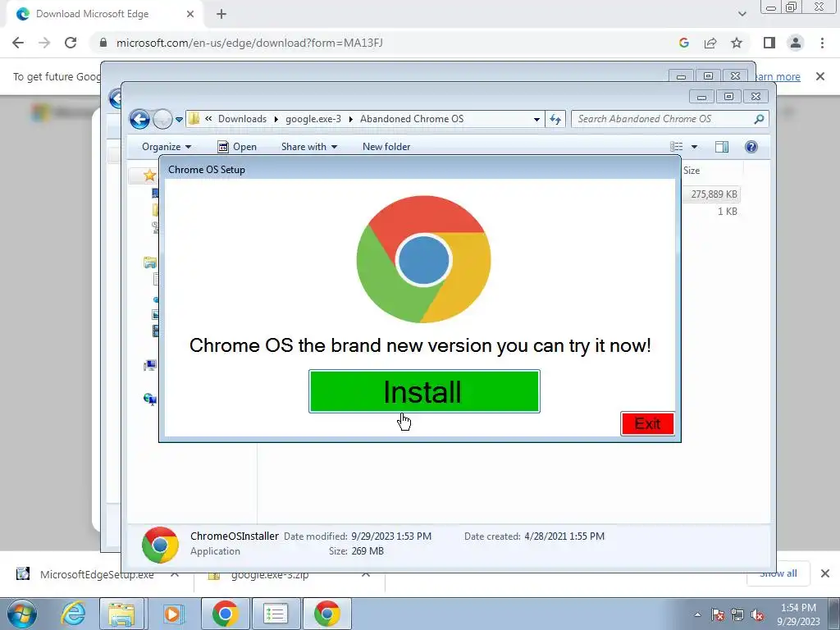This screenshot has width=840, height=630.
Task: Click the green Install button
Action: pyautogui.click(x=424, y=391)
